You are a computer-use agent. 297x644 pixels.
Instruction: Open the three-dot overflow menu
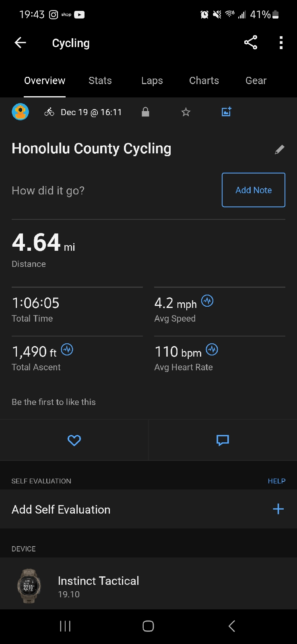(281, 43)
